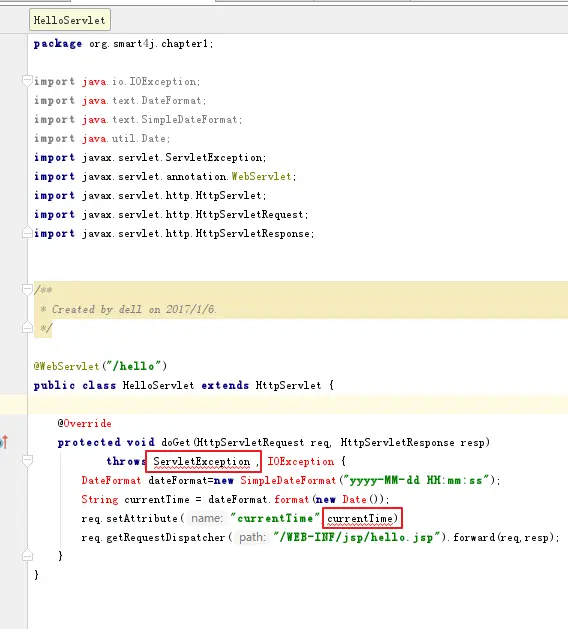Collapse the doGet method fold marker

27,461
